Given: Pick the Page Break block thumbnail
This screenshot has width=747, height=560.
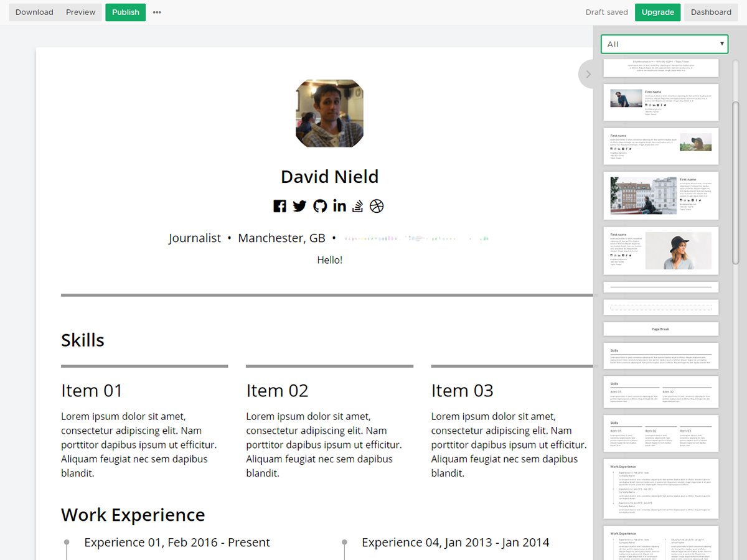Looking at the screenshot, I should click(x=660, y=329).
